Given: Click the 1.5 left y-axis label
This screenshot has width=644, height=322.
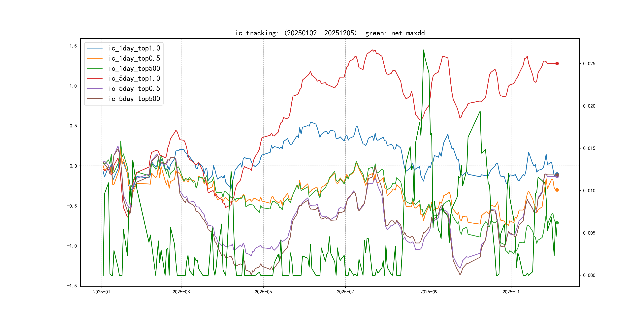Looking at the screenshot, I should [x=73, y=46].
